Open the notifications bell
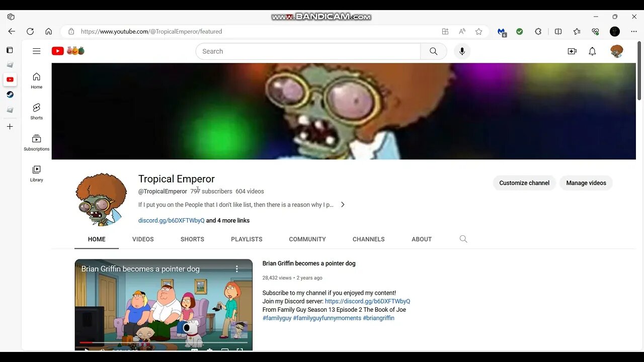The image size is (644, 362). 592,51
